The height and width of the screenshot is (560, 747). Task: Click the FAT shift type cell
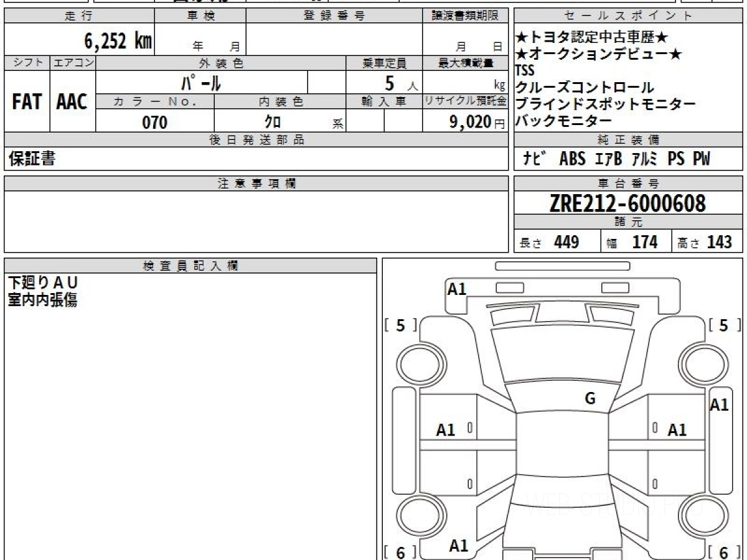(x=27, y=102)
